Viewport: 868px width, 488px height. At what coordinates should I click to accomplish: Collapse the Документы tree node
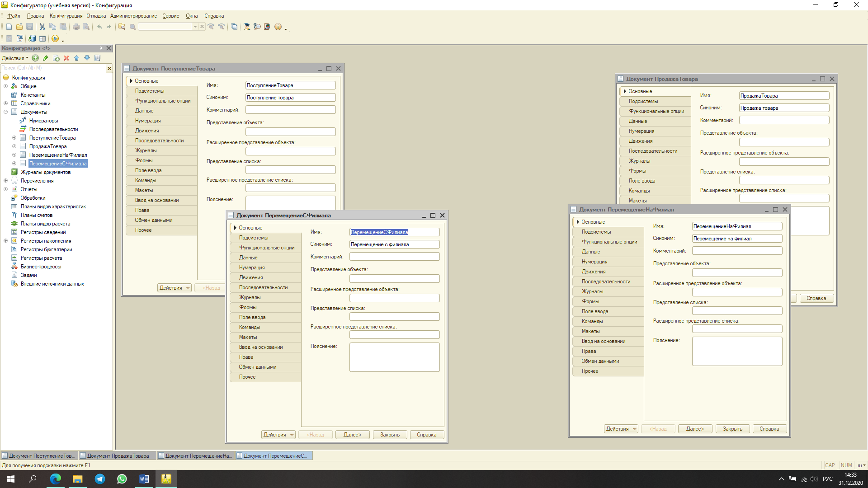click(x=5, y=112)
